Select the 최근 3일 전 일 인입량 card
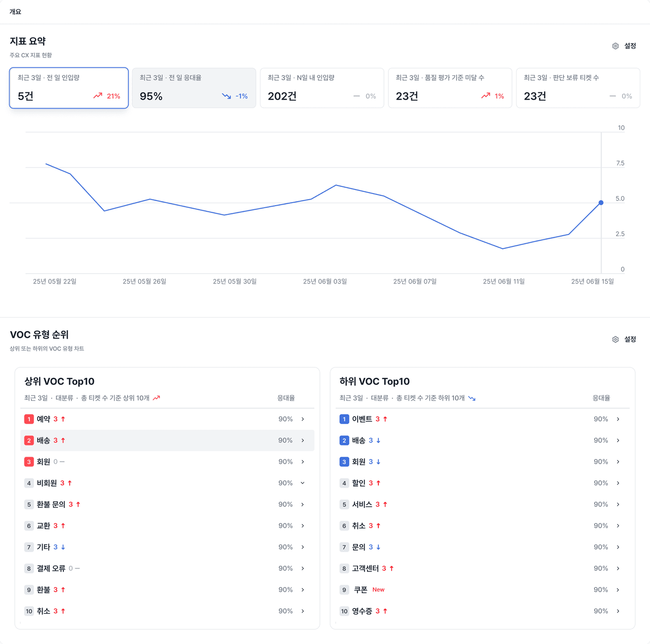650x644 pixels. click(69, 88)
